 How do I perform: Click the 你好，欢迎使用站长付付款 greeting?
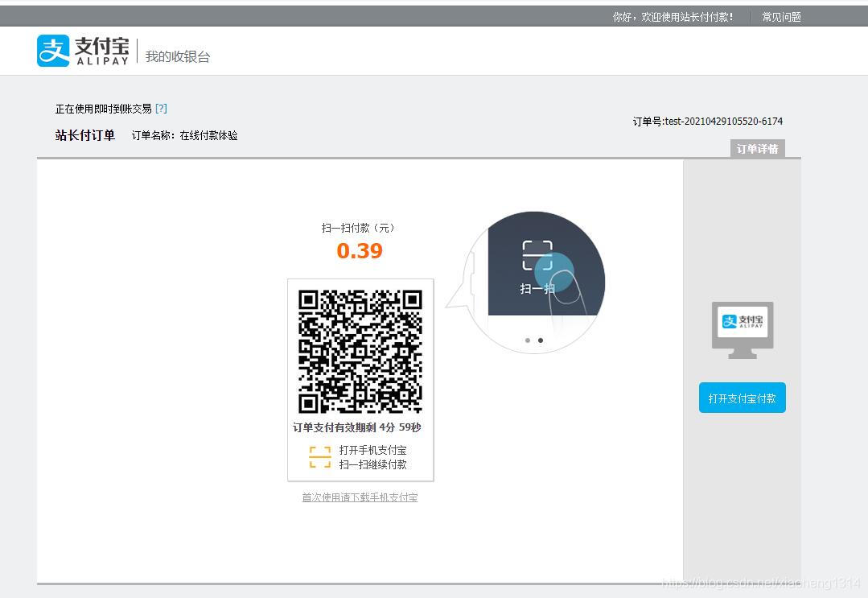[x=673, y=17]
